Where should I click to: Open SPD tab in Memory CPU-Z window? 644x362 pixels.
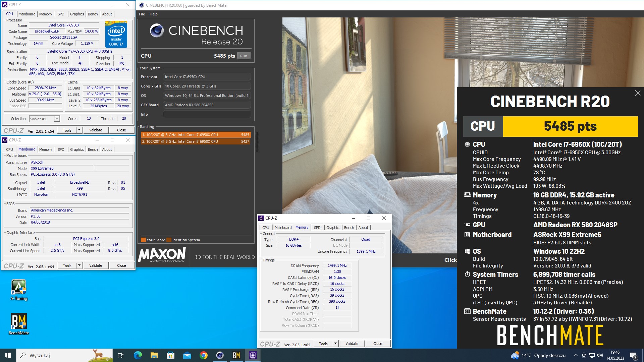coord(317,228)
